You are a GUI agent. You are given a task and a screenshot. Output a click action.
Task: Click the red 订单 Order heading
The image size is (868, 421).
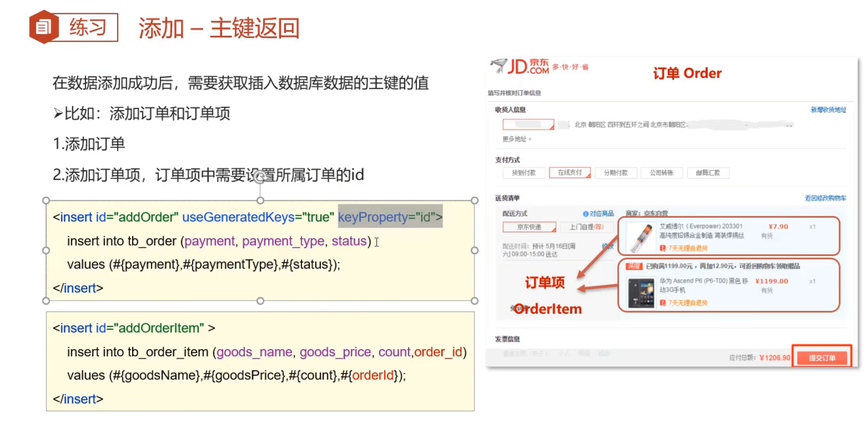(687, 73)
